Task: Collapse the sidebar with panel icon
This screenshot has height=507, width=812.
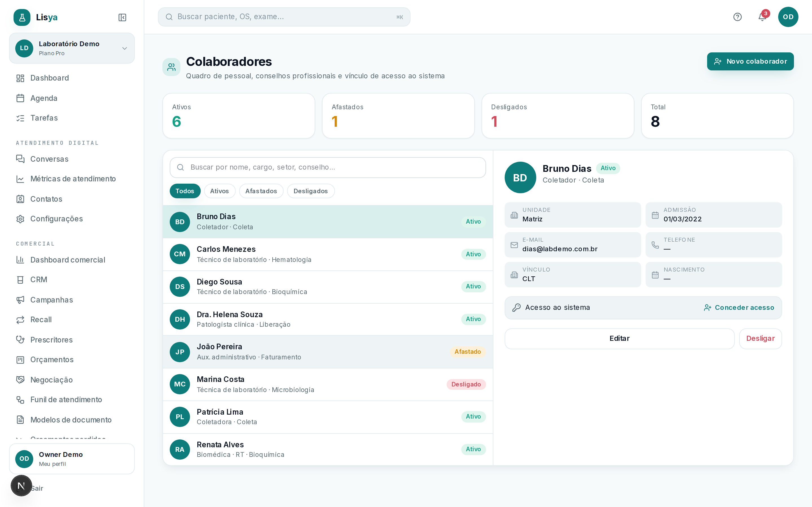Action: [122, 17]
